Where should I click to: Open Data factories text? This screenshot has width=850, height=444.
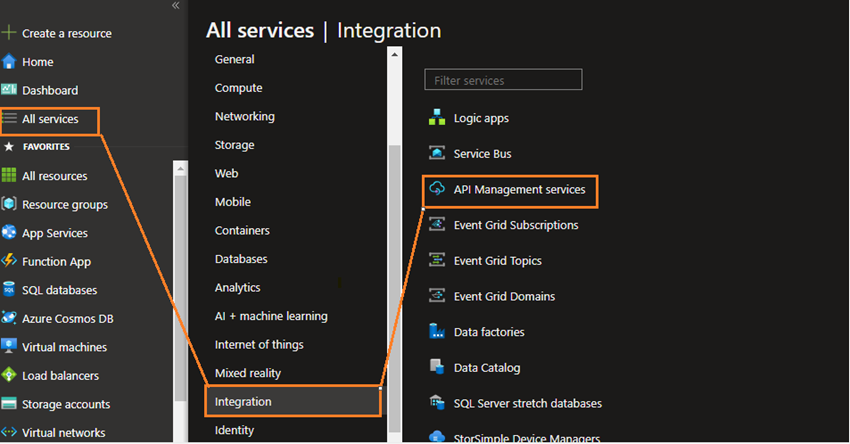489,332
